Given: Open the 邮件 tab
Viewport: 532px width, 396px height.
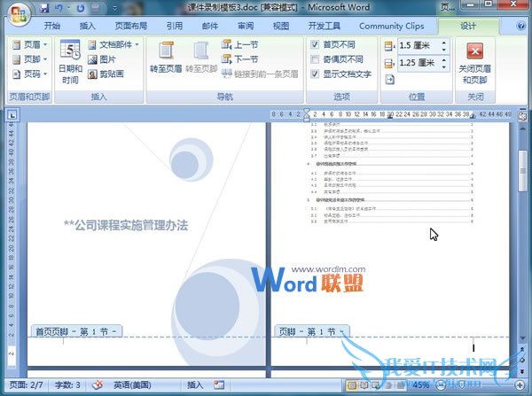Looking at the screenshot, I should pyautogui.click(x=210, y=26).
